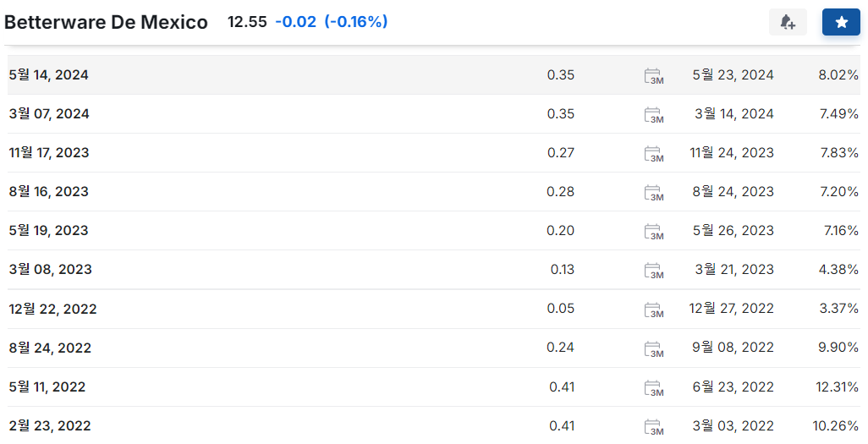
Task: Click the 3M calendar icon for 5월 11, 2022
Action: pos(653,388)
